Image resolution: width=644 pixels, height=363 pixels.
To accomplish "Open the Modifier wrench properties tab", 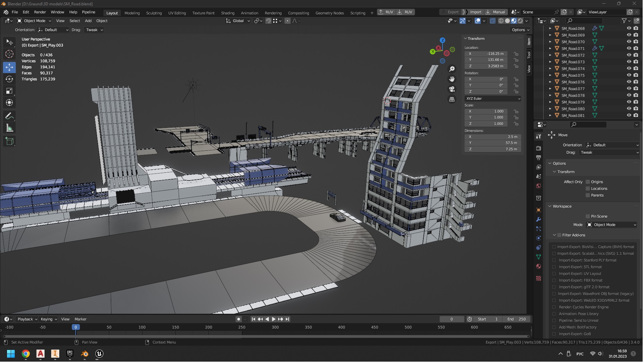I will pos(539,220).
